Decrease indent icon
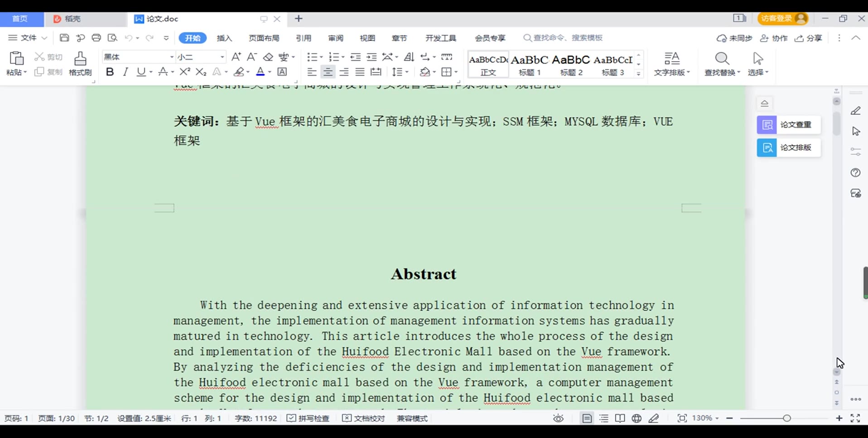This screenshot has width=868, height=438. (x=356, y=57)
